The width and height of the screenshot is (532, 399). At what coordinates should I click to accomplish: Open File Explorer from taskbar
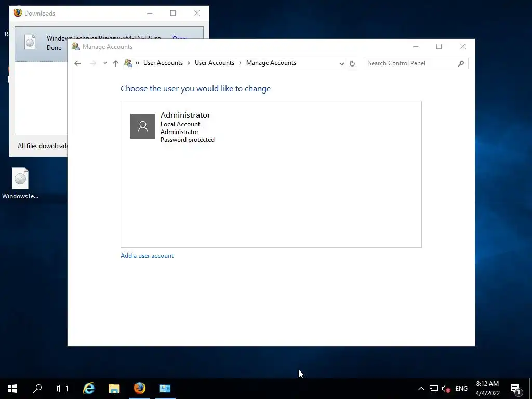114,389
